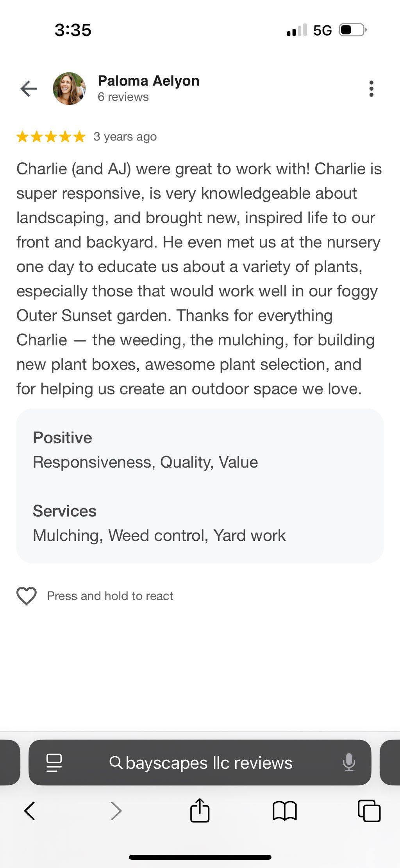The height and width of the screenshot is (868, 400).
Task: Tap the search magnifier in address bar
Action: point(116,762)
